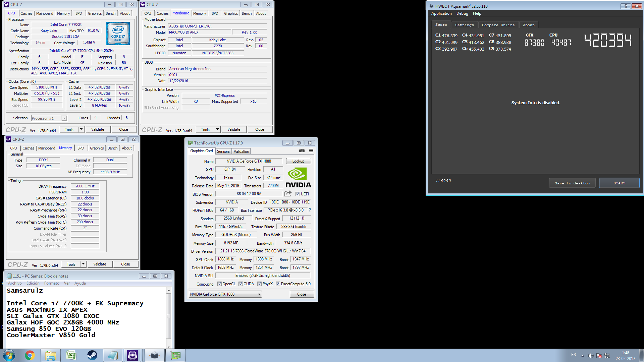Open Notepad taskbar item
This screenshot has width=644, height=362.
[113, 355]
